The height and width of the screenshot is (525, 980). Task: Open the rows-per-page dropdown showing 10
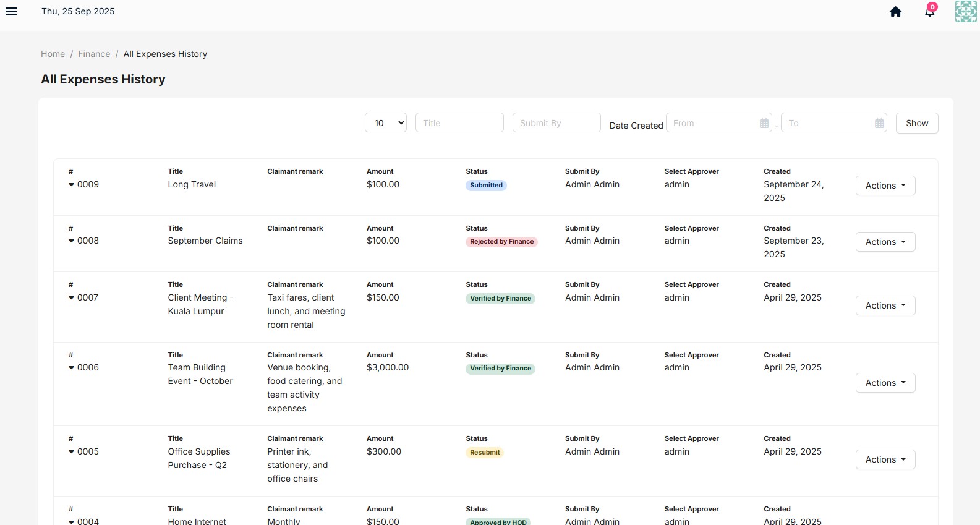click(x=386, y=122)
